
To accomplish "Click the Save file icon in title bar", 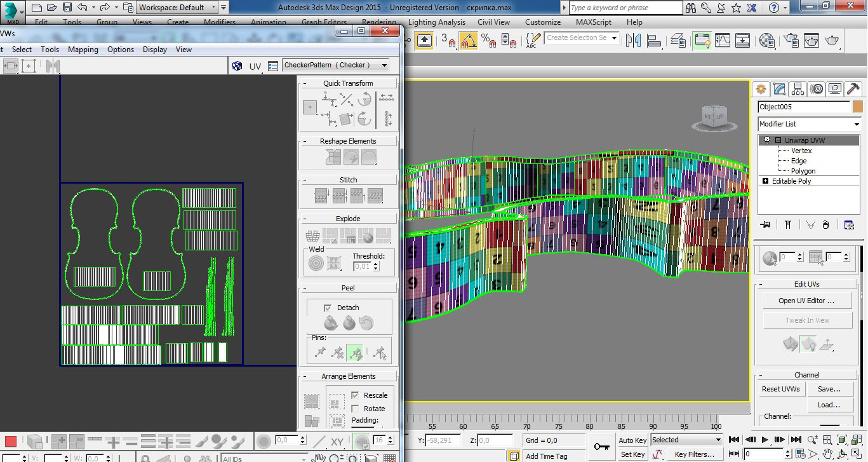I will pyautogui.click(x=67, y=8).
